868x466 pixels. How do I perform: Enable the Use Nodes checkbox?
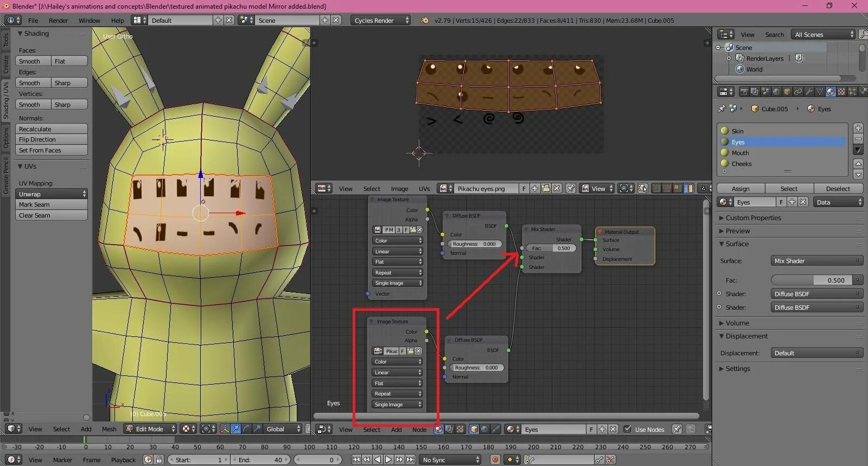tap(628, 429)
